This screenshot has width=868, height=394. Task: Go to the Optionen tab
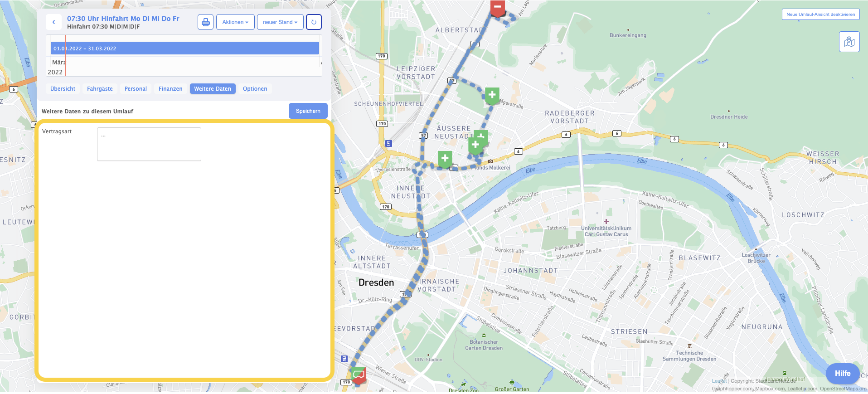pyautogui.click(x=255, y=89)
